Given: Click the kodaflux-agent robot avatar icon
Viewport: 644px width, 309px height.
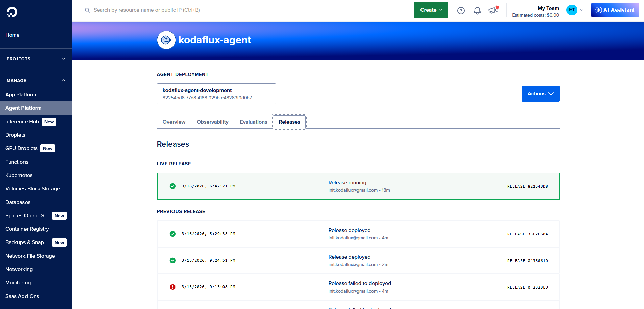Looking at the screenshot, I should (x=166, y=40).
